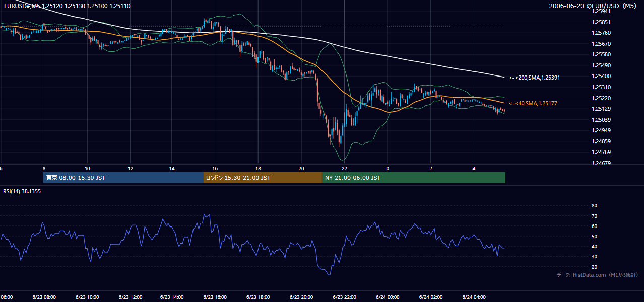Select the ロンドン 15:30-21:00 JST session bar

tap(263, 178)
